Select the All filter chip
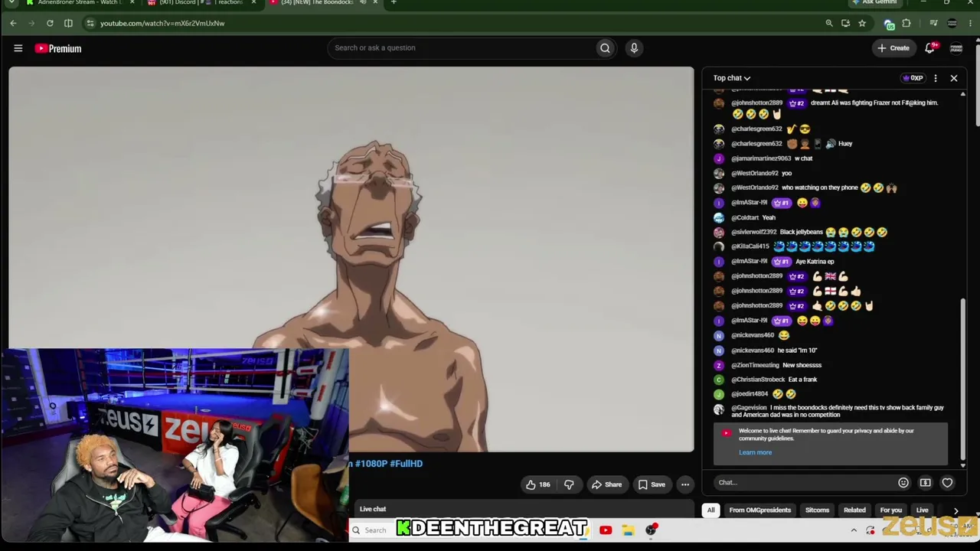Screen dimensions: 980x551 [x=710, y=510]
